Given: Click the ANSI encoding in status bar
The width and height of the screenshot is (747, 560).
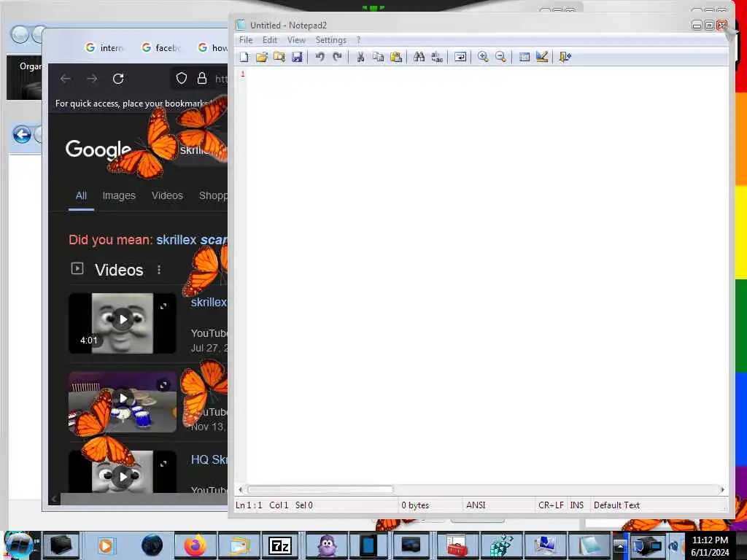Looking at the screenshot, I should (476, 505).
